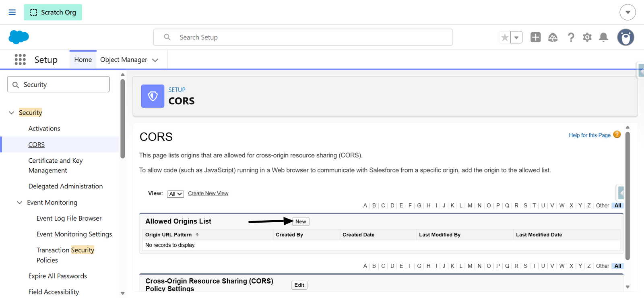
Task: Click the sidebar scrollbar thumb
Action: tap(123, 119)
